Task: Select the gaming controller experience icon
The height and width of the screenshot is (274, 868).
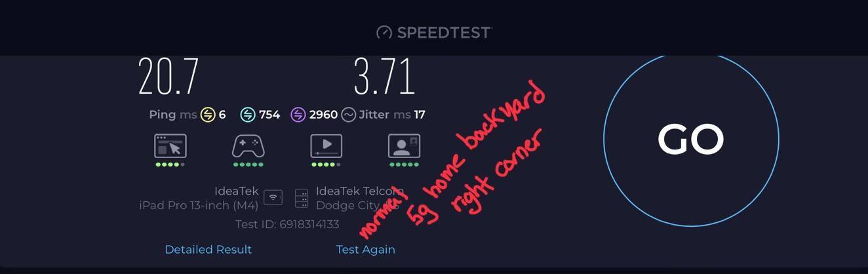Action: point(248,146)
